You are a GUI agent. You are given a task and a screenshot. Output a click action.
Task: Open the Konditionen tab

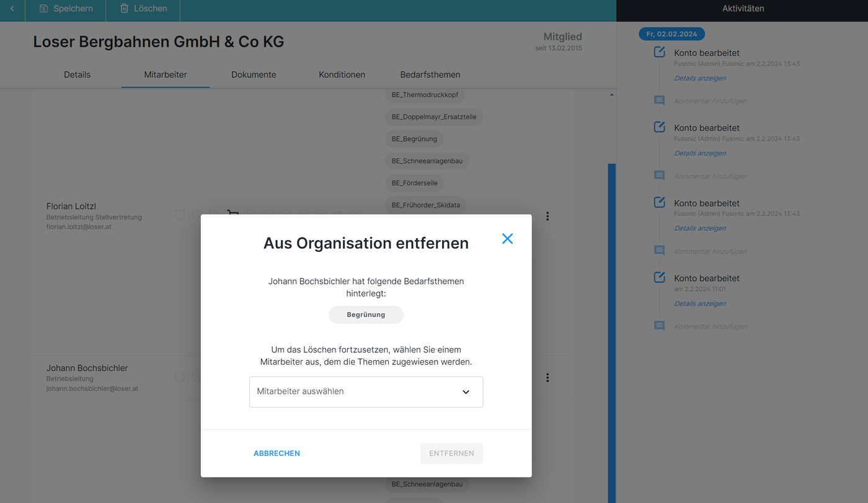pyautogui.click(x=342, y=74)
